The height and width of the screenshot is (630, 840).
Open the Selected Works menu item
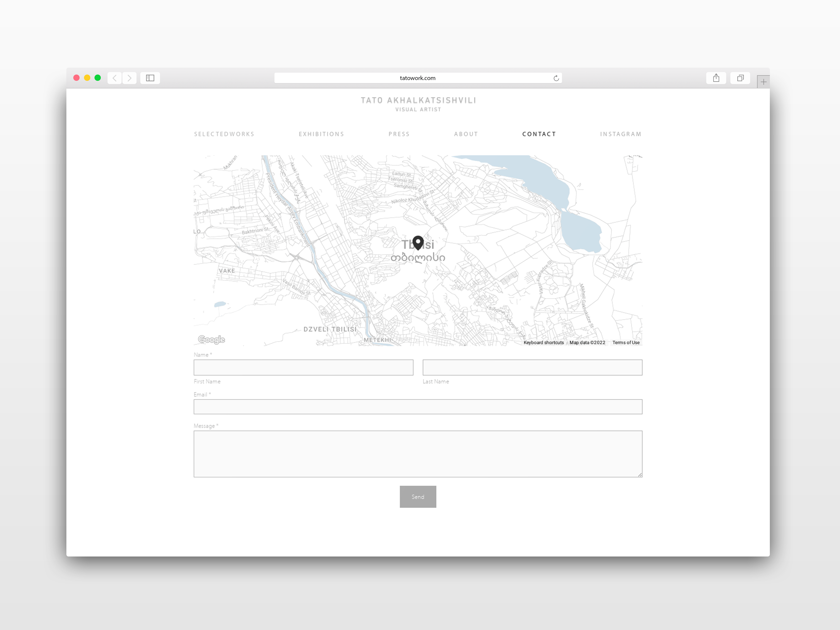pos(224,134)
